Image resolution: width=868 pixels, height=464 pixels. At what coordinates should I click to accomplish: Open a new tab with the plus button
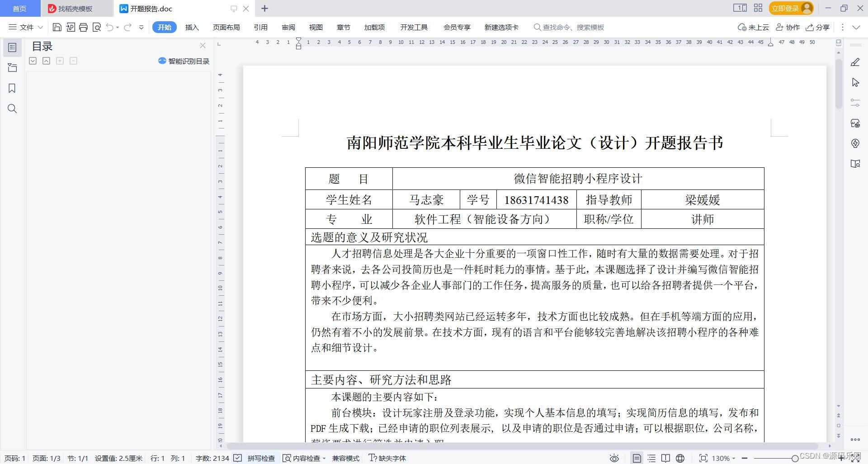click(265, 8)
